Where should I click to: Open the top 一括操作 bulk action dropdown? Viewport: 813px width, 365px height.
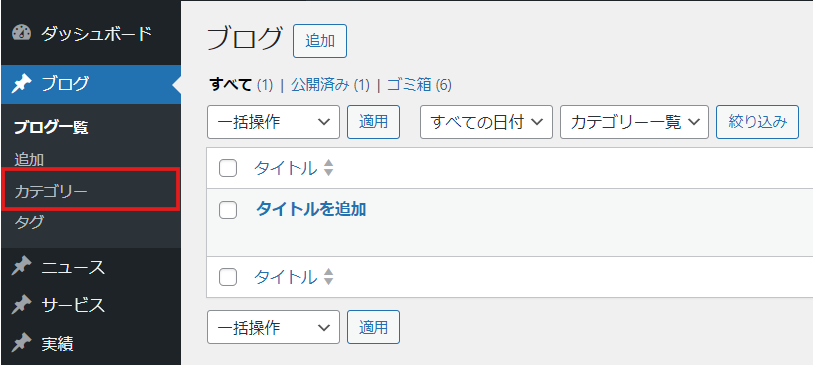273,122
